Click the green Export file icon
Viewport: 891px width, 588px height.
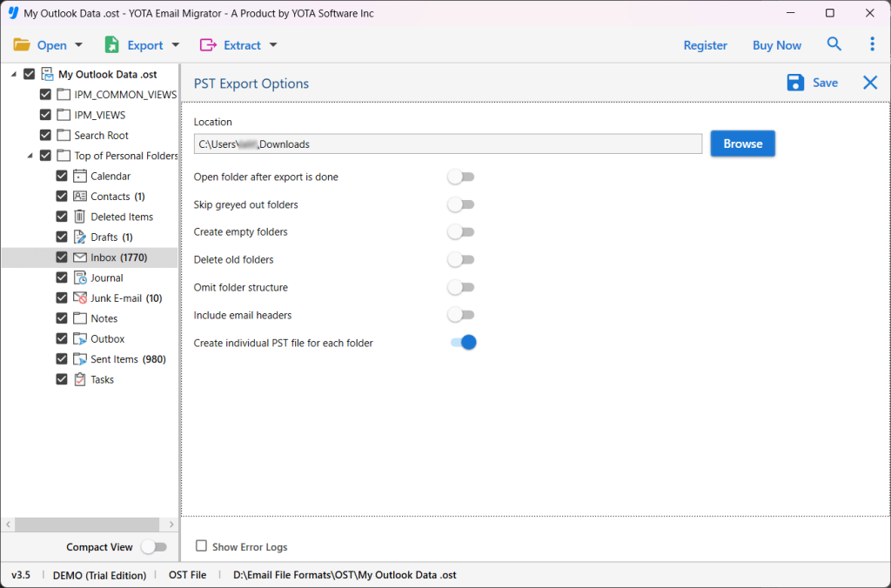pos(112,45)
